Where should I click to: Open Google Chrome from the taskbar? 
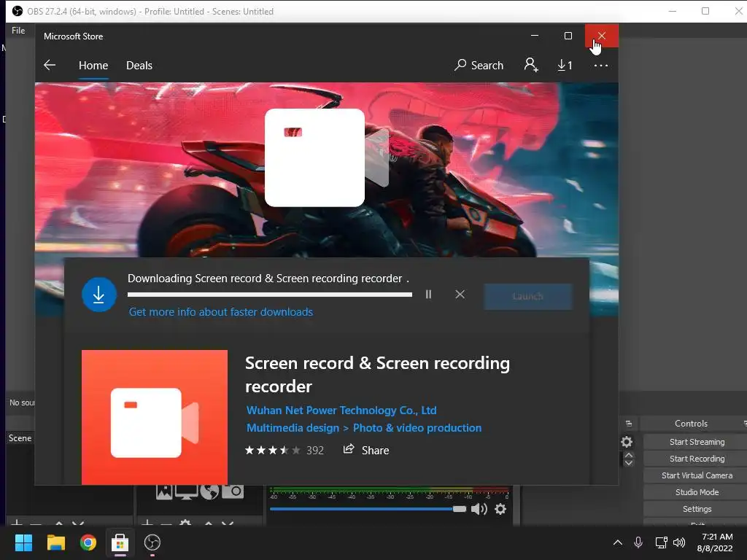click(x=88, y=542)
